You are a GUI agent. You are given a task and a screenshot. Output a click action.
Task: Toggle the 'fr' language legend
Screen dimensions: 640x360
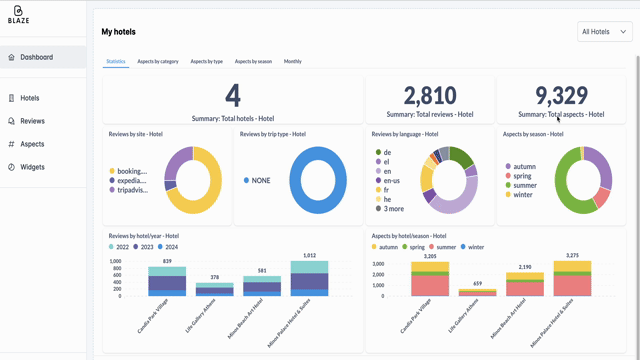pos(382,190)
